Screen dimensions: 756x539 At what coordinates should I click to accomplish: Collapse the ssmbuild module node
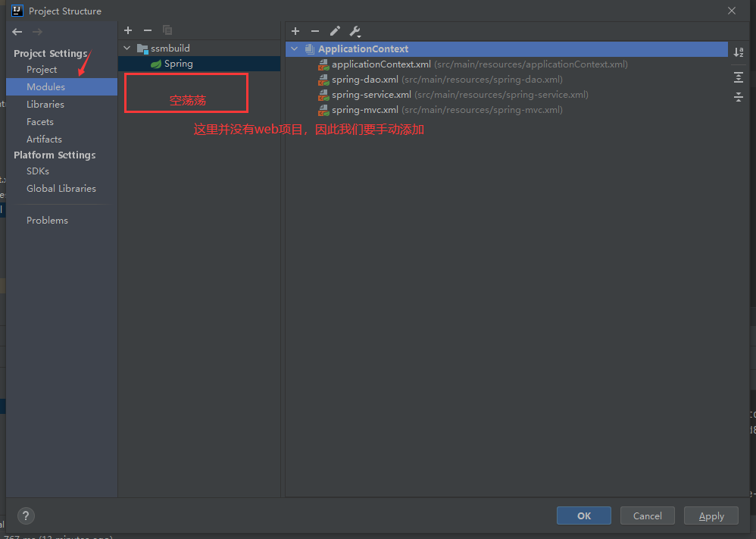click(x=127, y=49)
